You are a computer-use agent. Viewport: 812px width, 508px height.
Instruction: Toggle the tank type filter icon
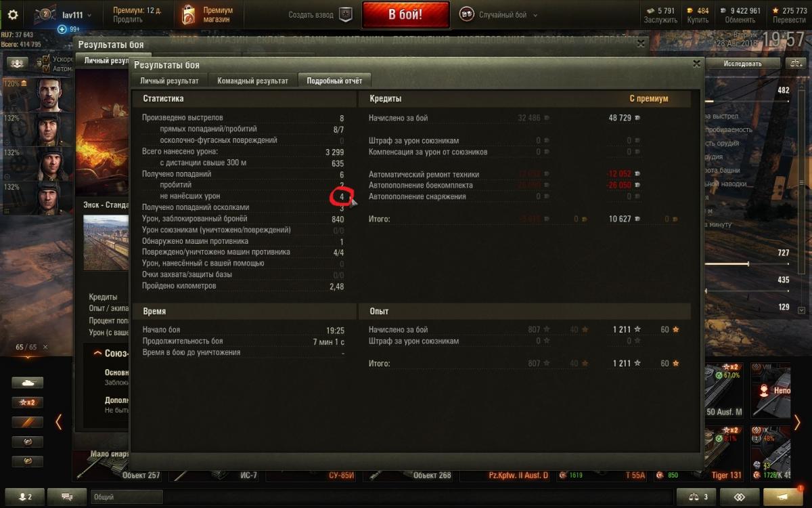[27, 383]
